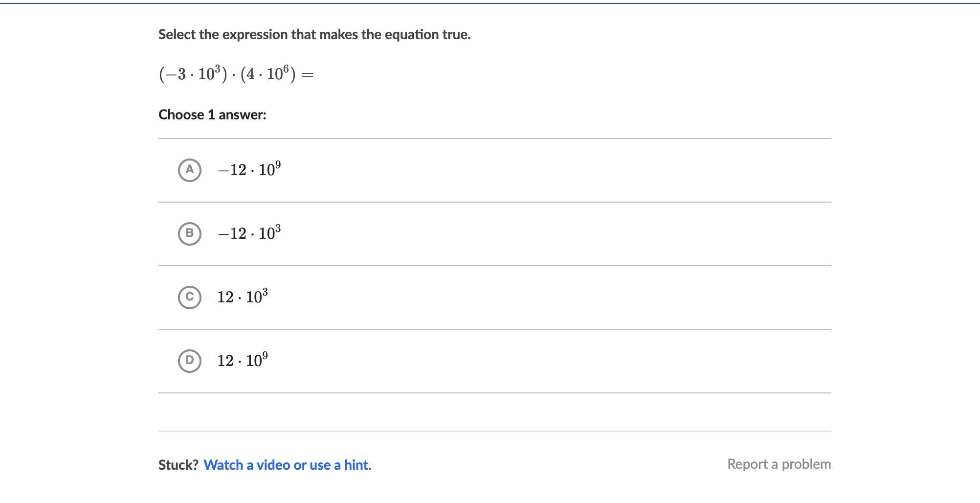Select radio option C
The width and height of the screenshot is (980, 503).
(x=190, y=297)
